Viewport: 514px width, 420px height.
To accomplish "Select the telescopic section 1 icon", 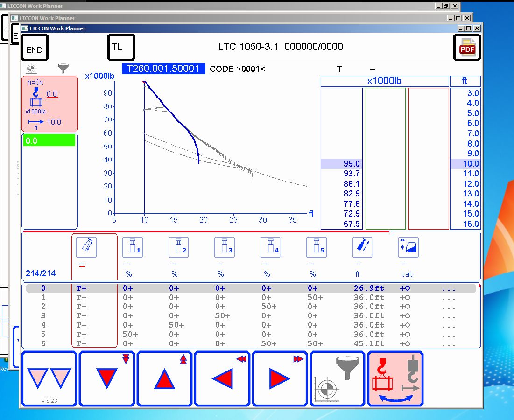I will click(132, 247).
